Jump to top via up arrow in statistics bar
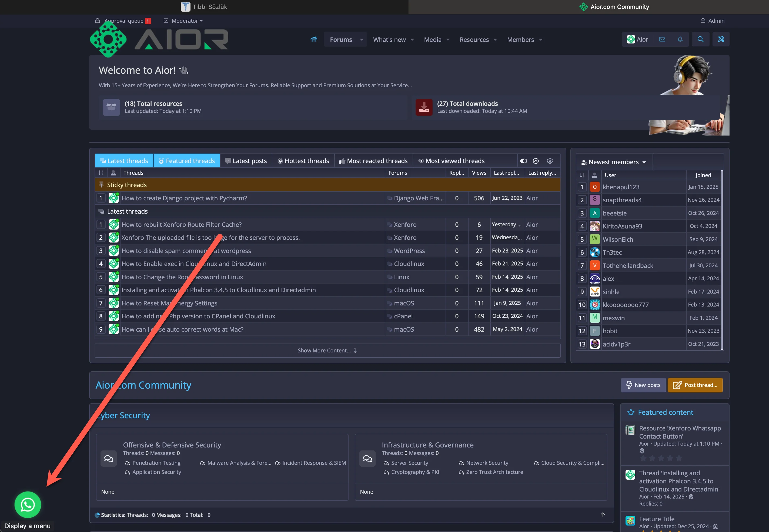 [603, 514]
